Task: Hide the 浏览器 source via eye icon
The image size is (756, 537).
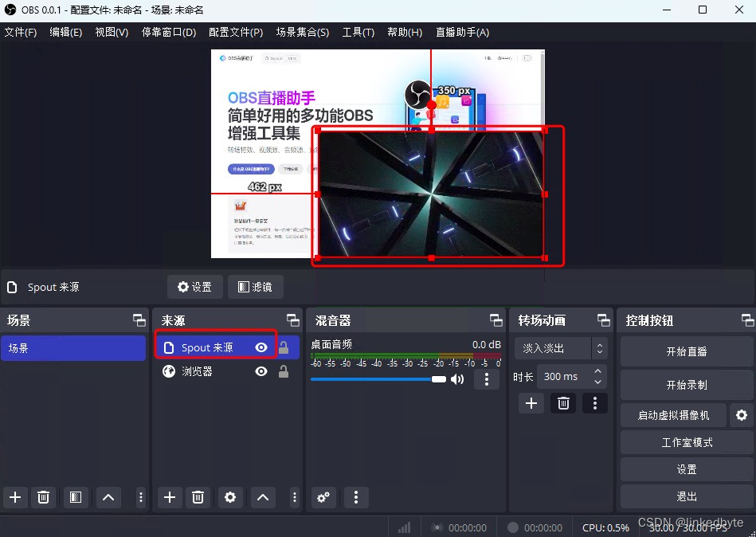Action: (x=261, y=371)
